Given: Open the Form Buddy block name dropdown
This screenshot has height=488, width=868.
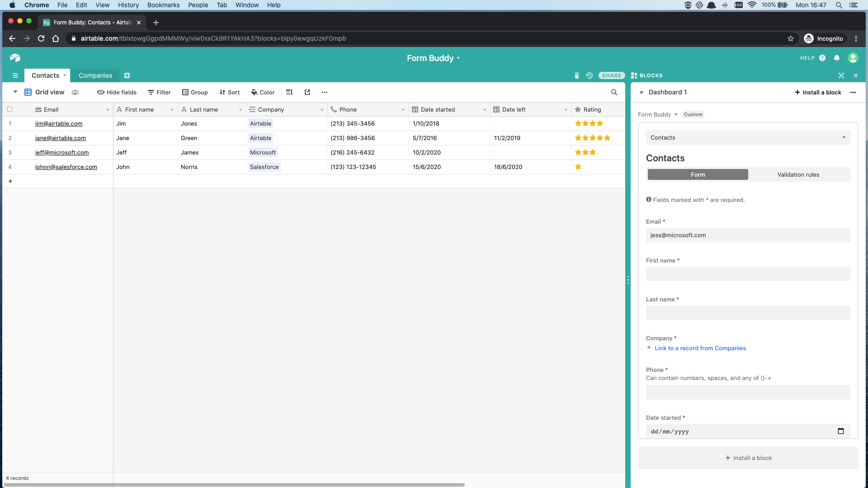Looking at the screenshot, I should [658, 114].
